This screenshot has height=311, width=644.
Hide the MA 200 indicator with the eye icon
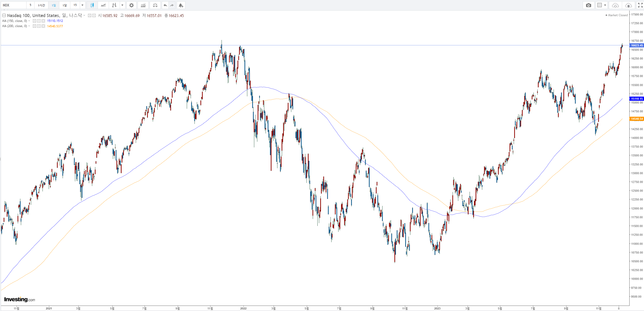35,26
